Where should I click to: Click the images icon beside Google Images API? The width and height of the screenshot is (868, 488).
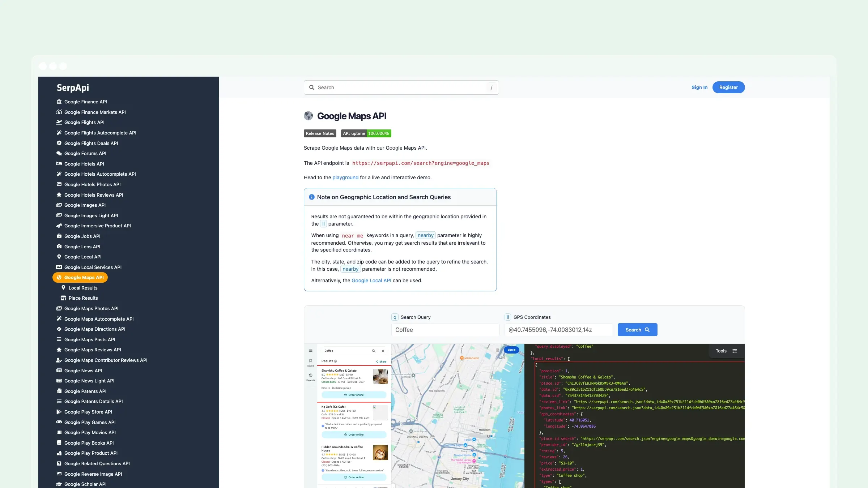point(59,205)
